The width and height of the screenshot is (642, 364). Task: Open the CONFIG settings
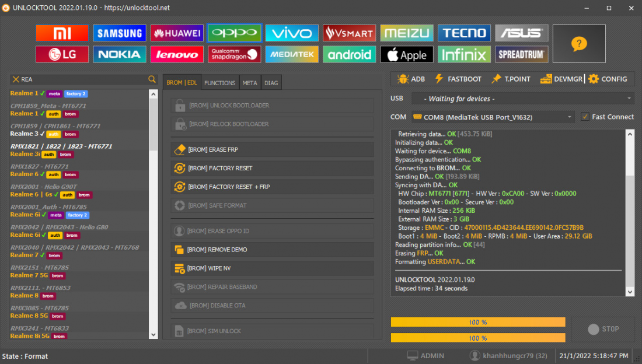608,79
